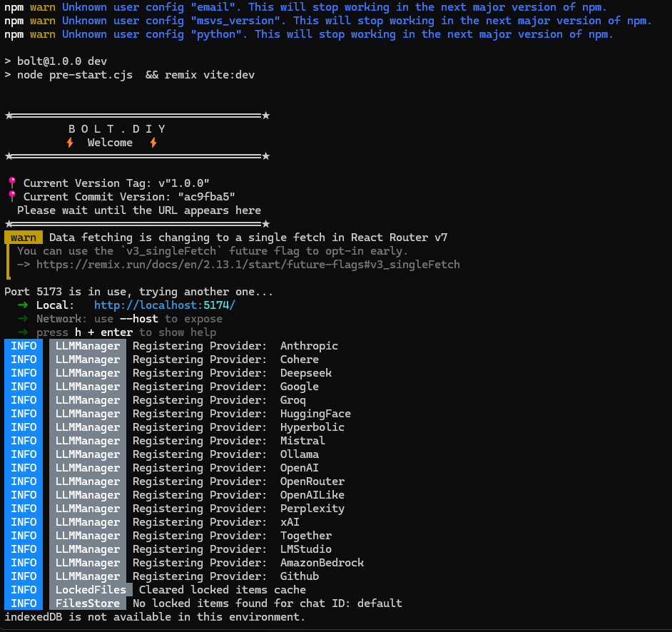672x632 pixels.
Task: Click 'Port 5173 is in use' message
Action: pos(138,292)
